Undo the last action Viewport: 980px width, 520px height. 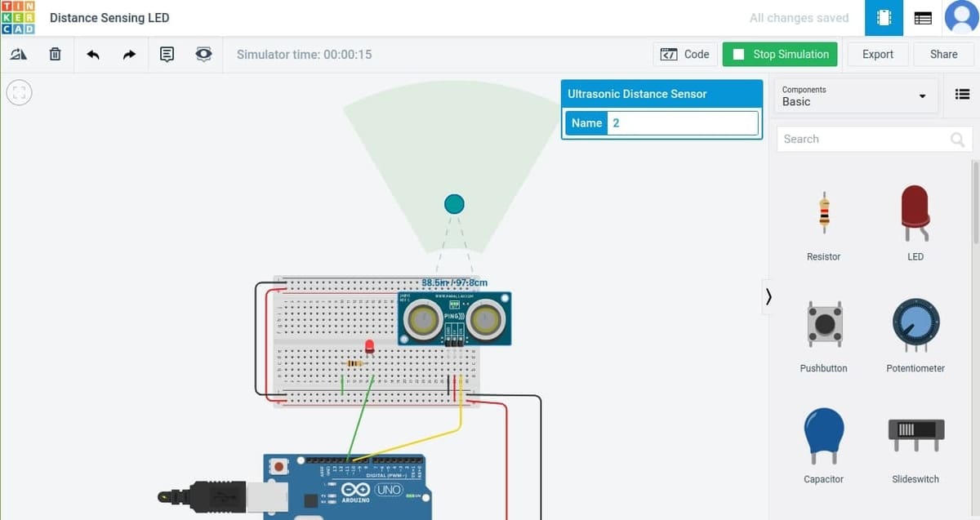coord(93,55)
